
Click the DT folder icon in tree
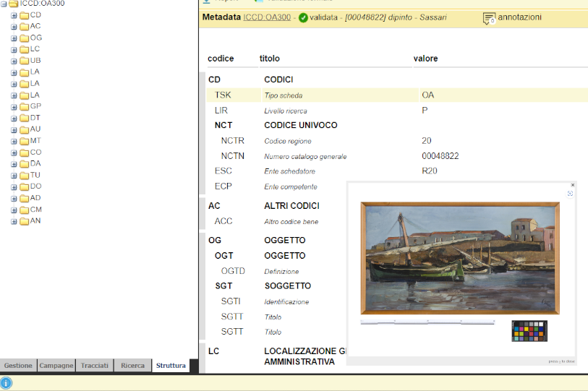click(x=25, y=119)
